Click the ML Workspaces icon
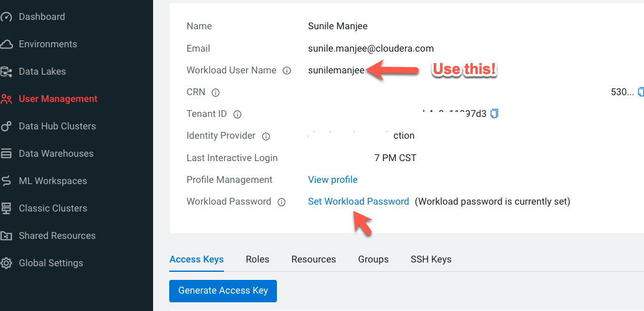This screenshot has width=644, height=311. [x=6, y=181]
